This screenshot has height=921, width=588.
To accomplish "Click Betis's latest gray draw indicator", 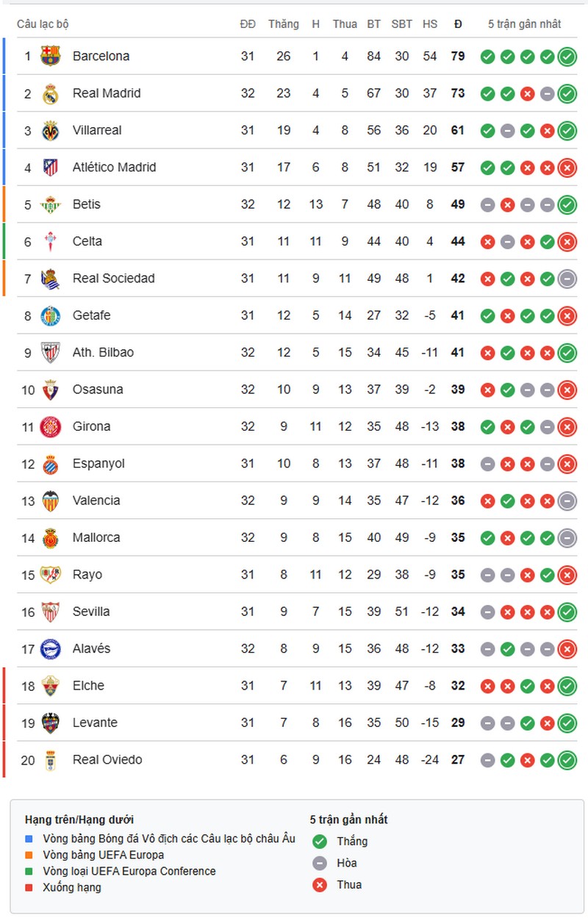I will tap(547, 204).
